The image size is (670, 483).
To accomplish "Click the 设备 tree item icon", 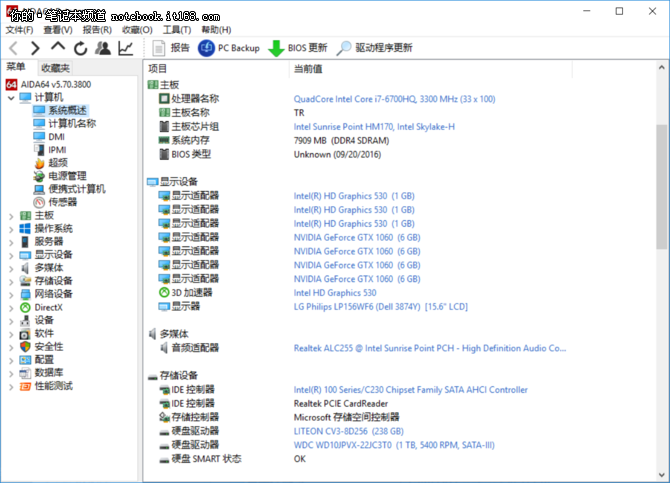I will click(x=25, y=321).
